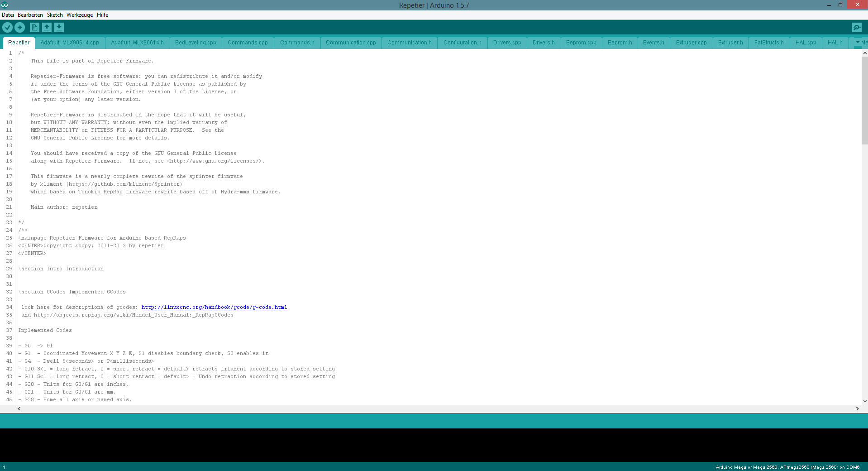The width and height of the screenshot is (868, 471).
Task: Switch to the Eeprom.cpp tab
Action: 581,43
